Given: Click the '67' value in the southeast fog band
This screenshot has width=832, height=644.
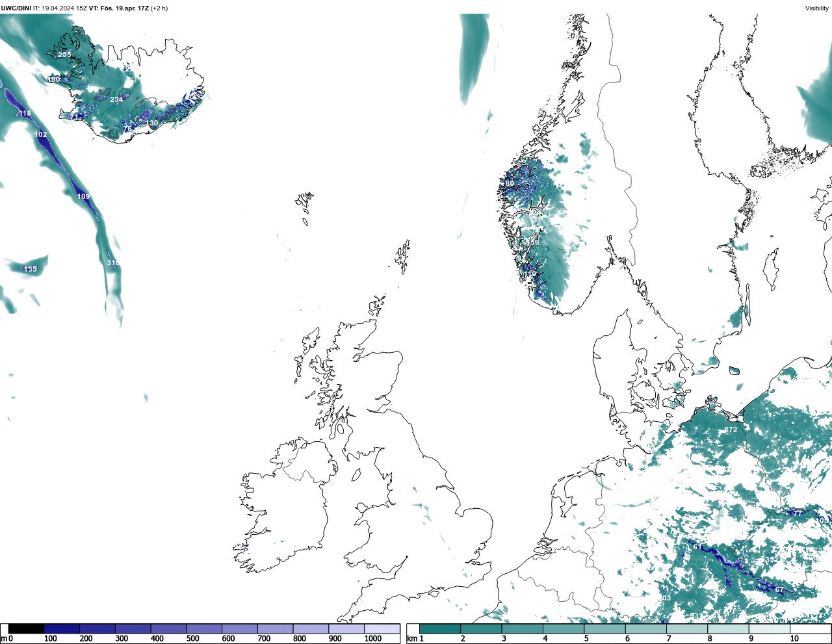Looking at the screenshot, I should tap(779, 589).
